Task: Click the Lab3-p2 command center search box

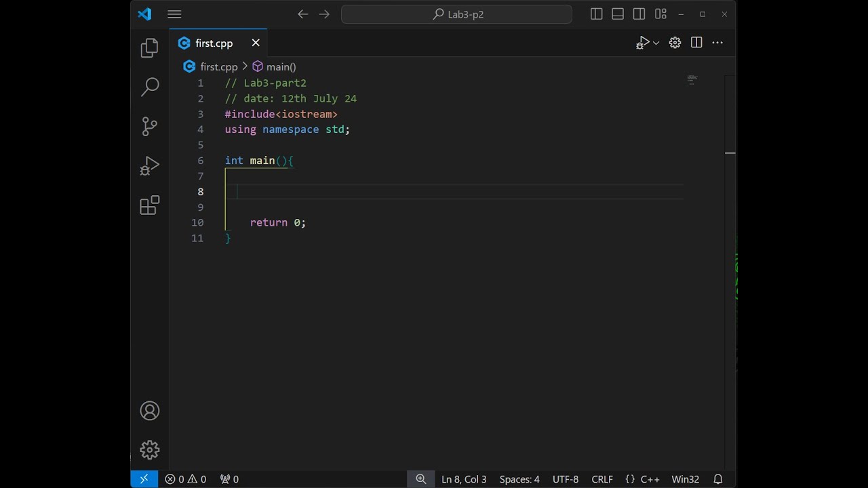Action: click(x=456, y=14)
